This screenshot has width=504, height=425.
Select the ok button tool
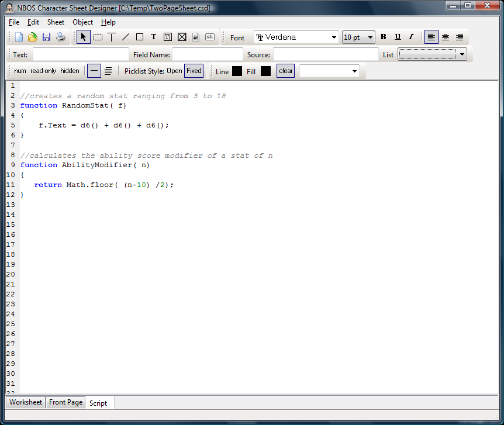[210, 37]
